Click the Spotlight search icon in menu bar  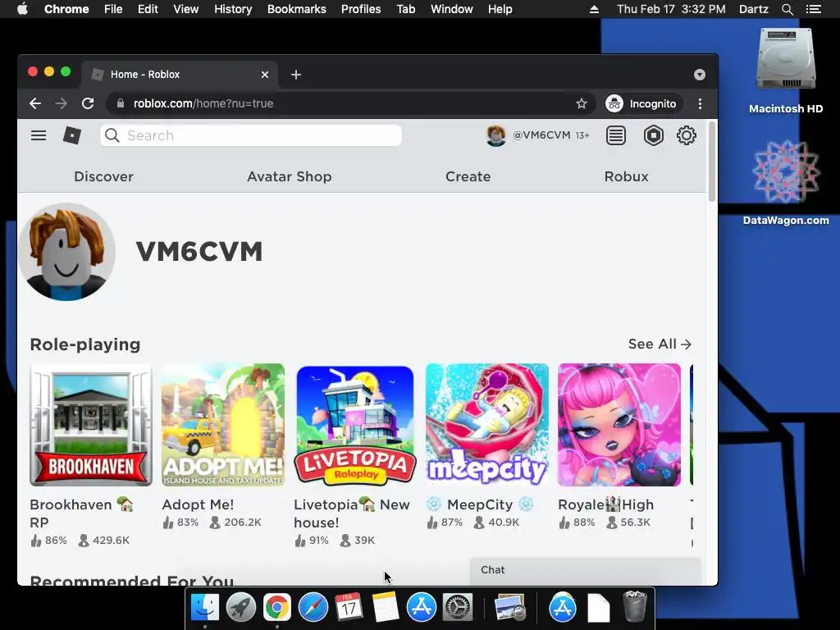click(x=787, y=9)
